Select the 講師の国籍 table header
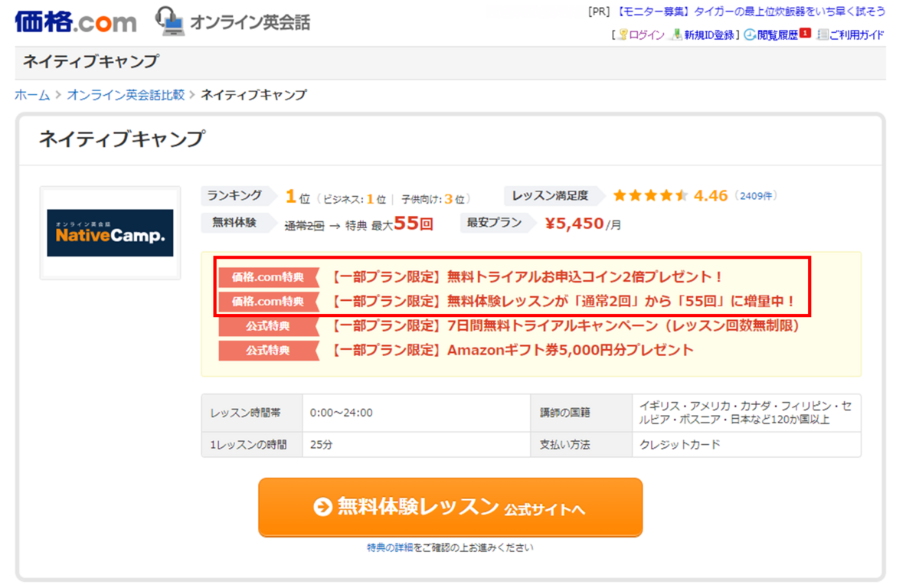Viewport: 919px width, 588px height. click(x=581, y=413)
